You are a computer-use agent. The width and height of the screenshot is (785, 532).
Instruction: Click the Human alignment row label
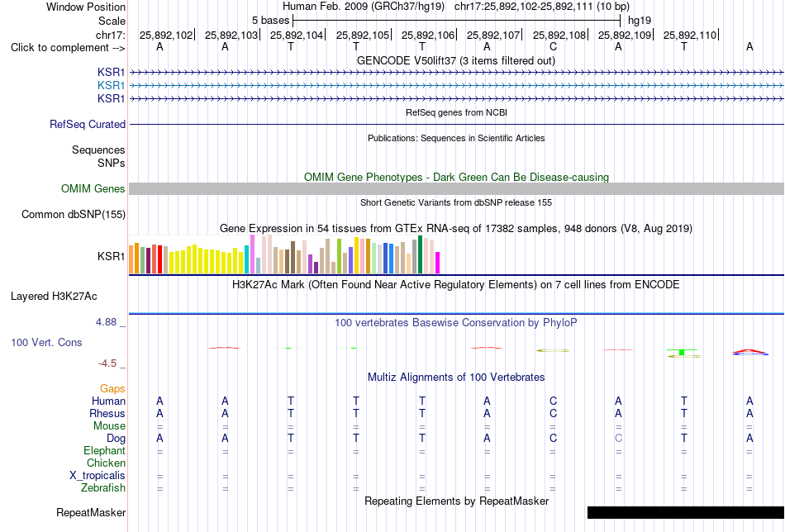click(x=108, y=401)
